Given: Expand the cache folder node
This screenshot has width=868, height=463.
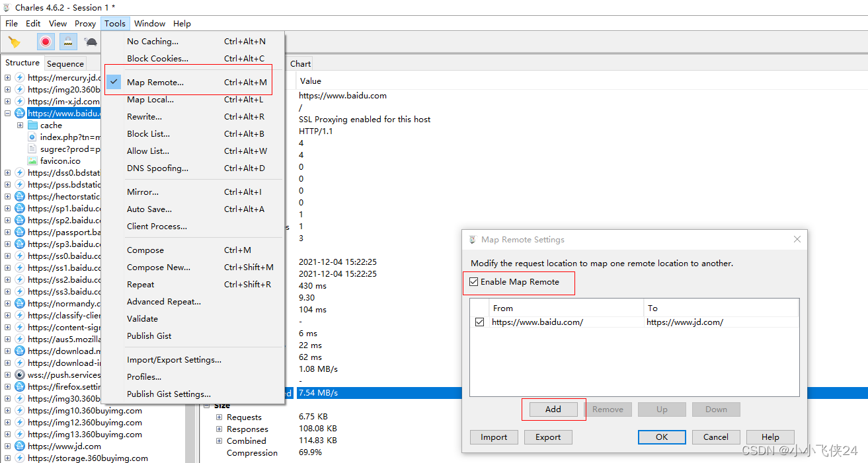Looking at the screenshot, I should coord(20,125).
